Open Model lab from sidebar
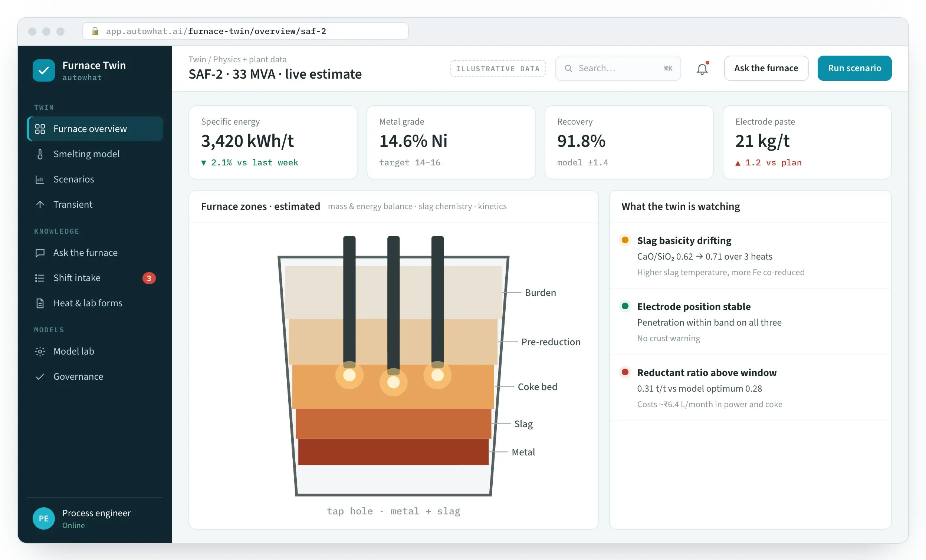The width and height of the screenshot is (926, 560). pos(95,351)
